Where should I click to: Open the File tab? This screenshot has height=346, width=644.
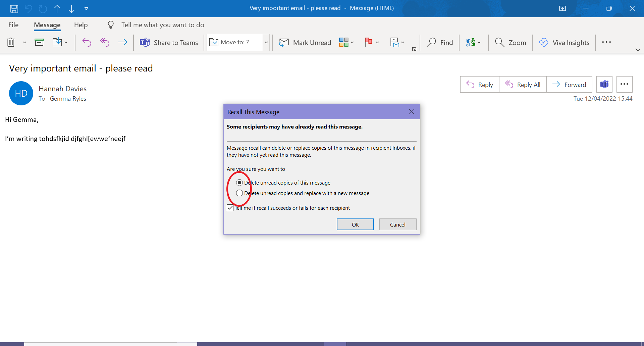(13, 25)
